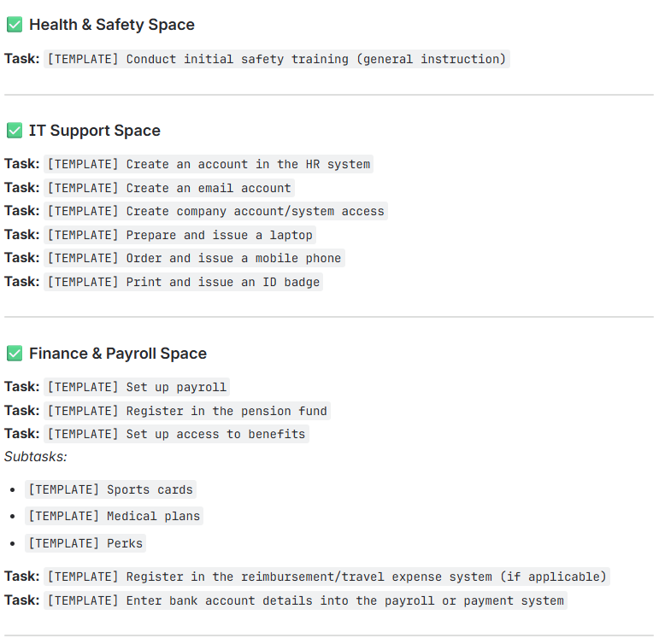The height and width of the screenshot is (644, 659).
Task: Click the Perks subtask item
Action: click(85, 543)
